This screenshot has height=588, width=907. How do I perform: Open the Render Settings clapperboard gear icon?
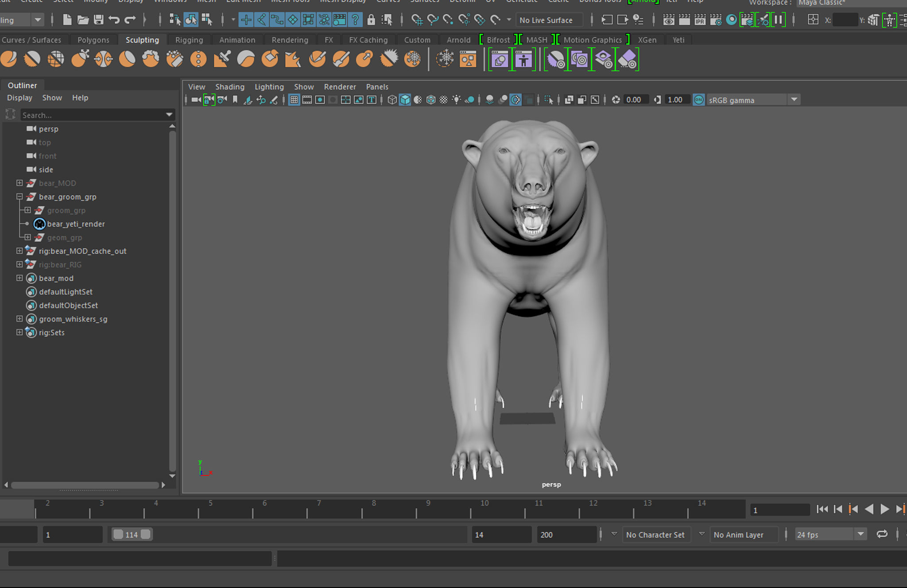[x=716, y=19]
